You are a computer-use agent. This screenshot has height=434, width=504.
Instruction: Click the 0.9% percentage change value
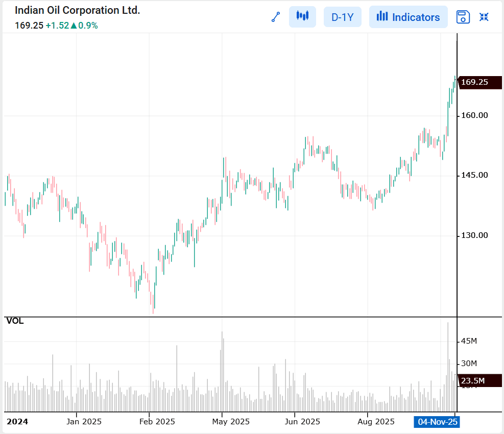click(88, 26)
